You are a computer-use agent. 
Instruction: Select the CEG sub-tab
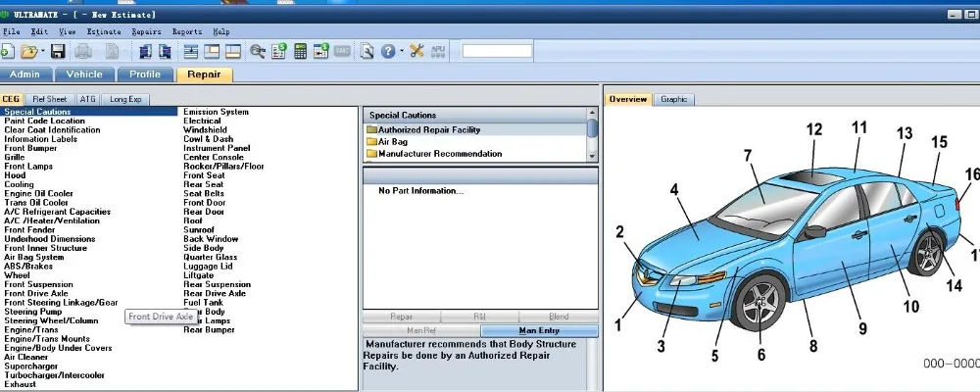(x=11, y=99)
